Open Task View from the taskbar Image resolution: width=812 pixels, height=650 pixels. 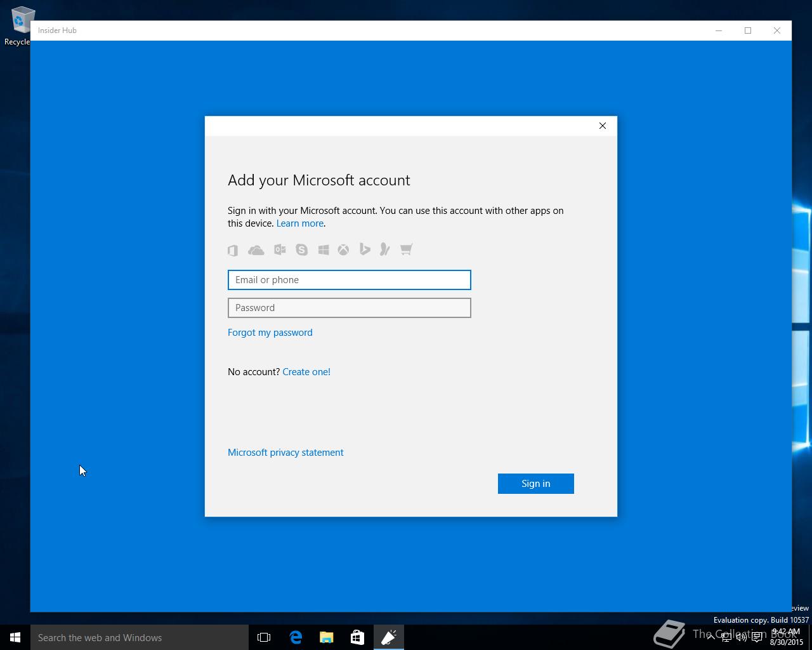pos(264,637)
